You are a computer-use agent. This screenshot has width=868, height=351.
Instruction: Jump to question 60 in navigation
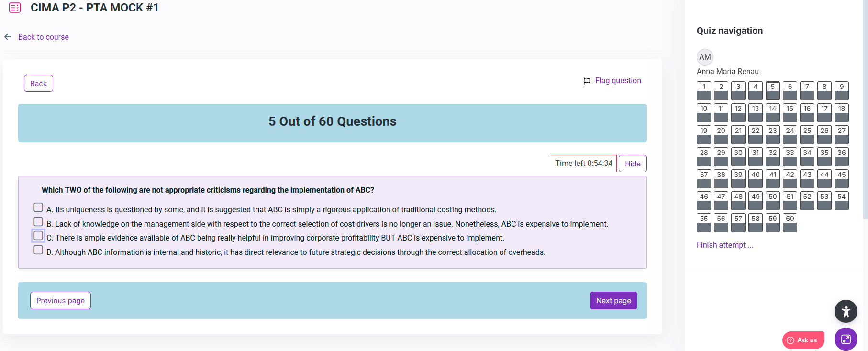(790, 222)
